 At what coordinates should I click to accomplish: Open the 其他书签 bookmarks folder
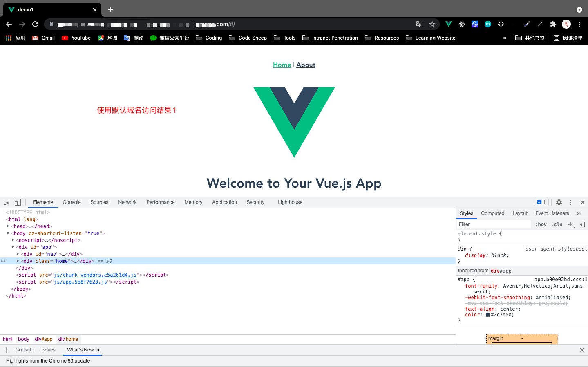pos(530,38)
